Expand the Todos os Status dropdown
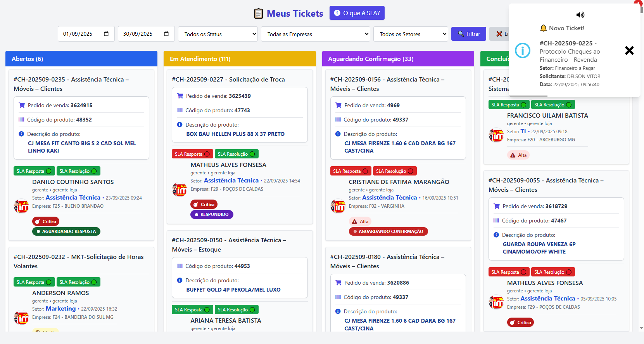The width and height of the screenshot is (644, 344). [218, 34]
